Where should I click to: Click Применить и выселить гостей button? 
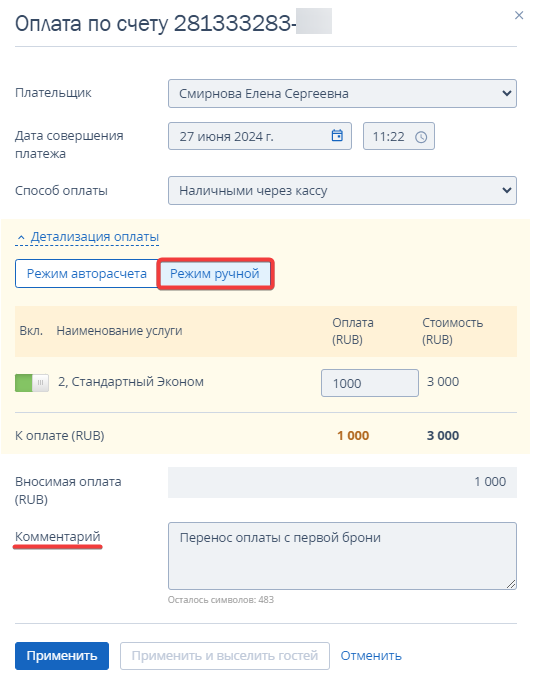[x=225, y=656]
